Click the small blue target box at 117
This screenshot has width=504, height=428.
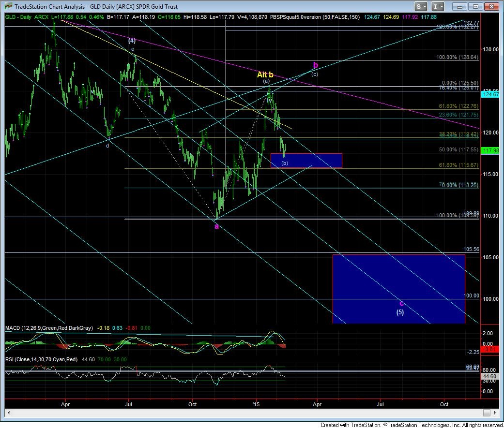click(306, 161)
